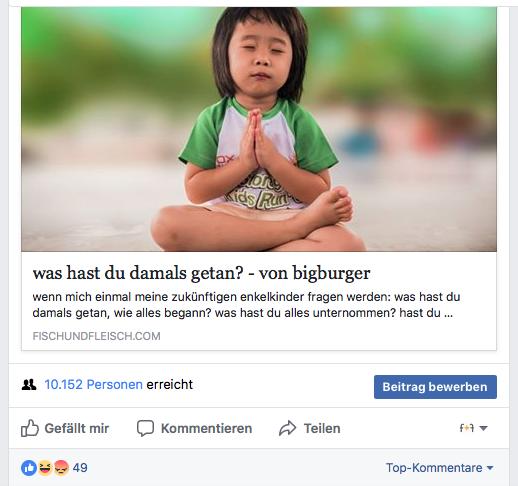Click the small profile picture beside Teilen row

click(x=467, y=428)
